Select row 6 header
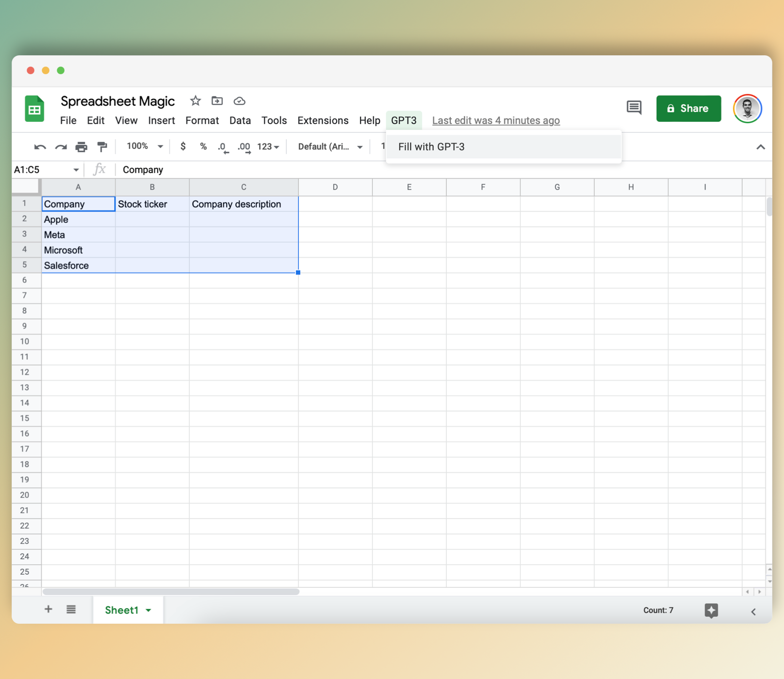This screenshot has height=679, width=784. click(x=25, y=280)
